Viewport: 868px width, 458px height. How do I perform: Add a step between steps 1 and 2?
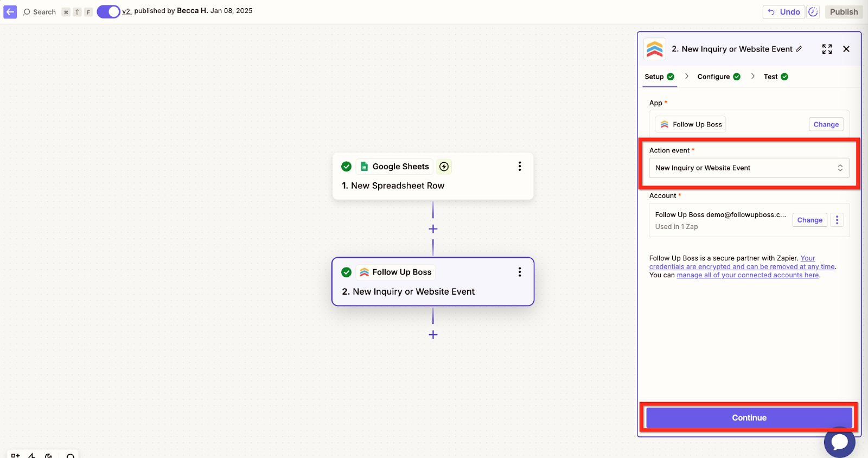point(433,229)
